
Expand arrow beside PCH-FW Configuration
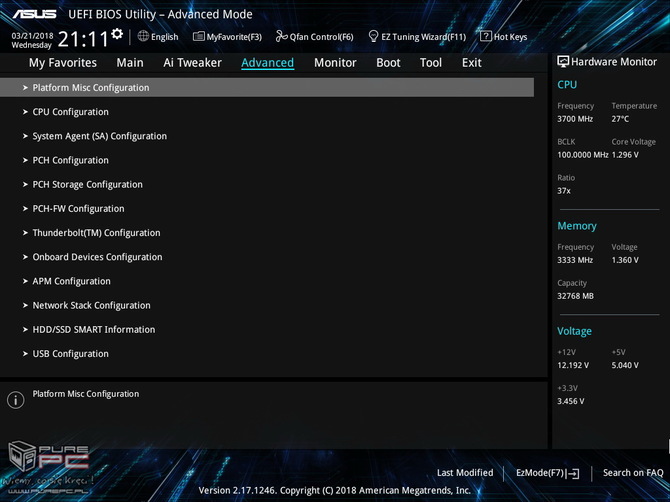click(25, 209)
